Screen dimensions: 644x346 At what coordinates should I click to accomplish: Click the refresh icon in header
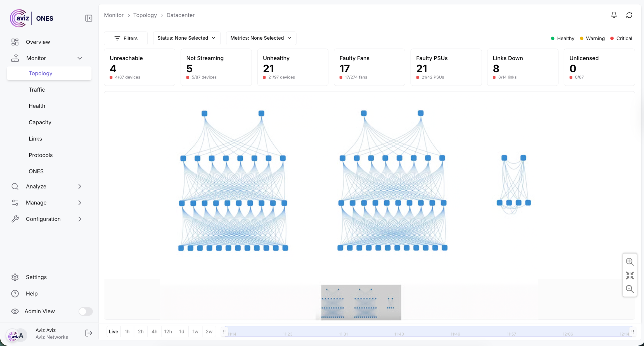[x=629, y=15]
